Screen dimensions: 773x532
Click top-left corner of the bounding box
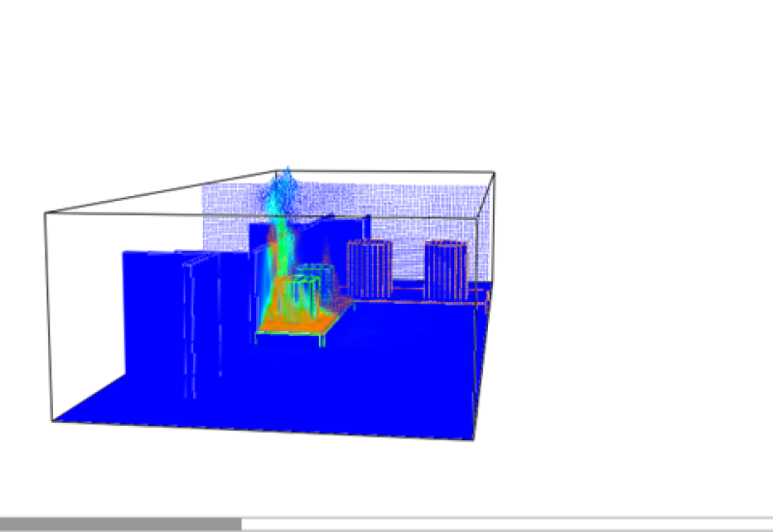pyautogui.click(x=45, y=213)
